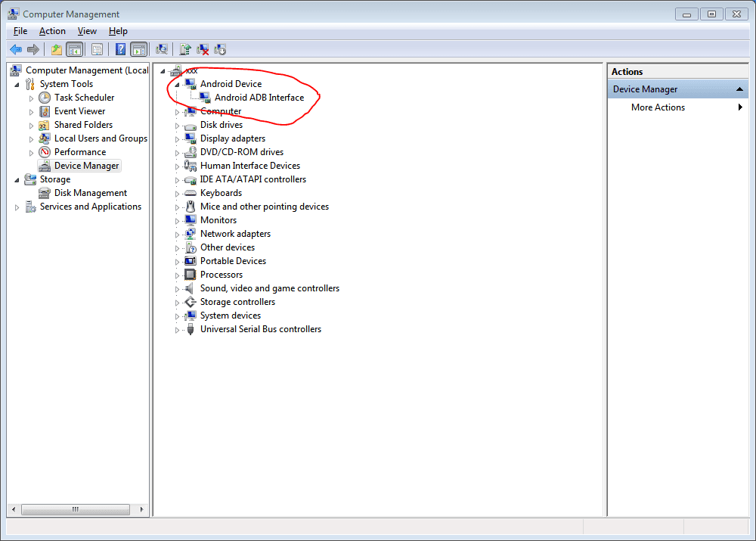
Task: Expand the Disk drives category
Action: click(x=177, y=126)
